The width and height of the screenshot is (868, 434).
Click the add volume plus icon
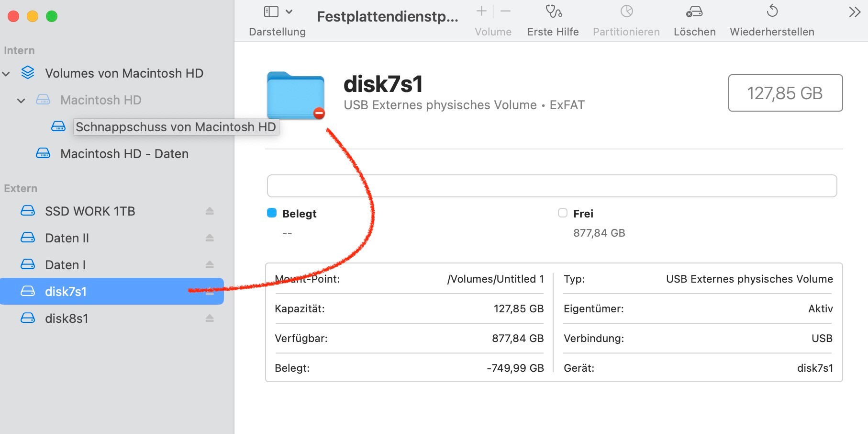[x=481, y=11]
